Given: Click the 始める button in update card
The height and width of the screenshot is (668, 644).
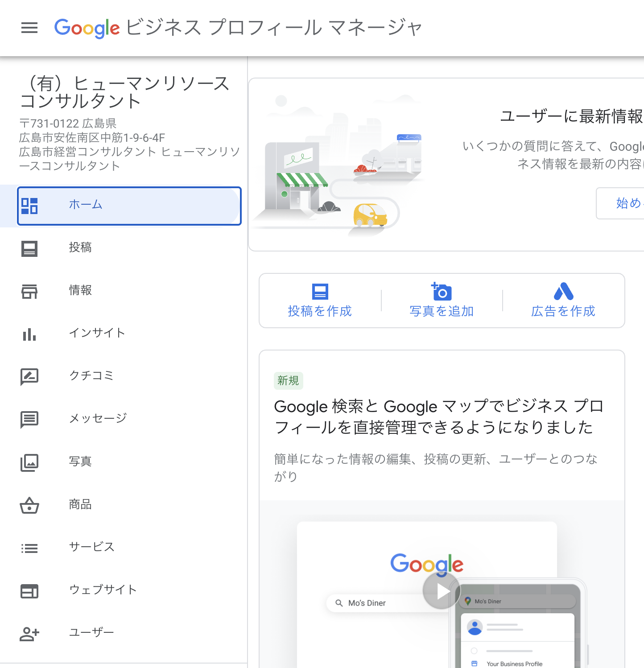Looking at the screenshot, I should 620,203.
